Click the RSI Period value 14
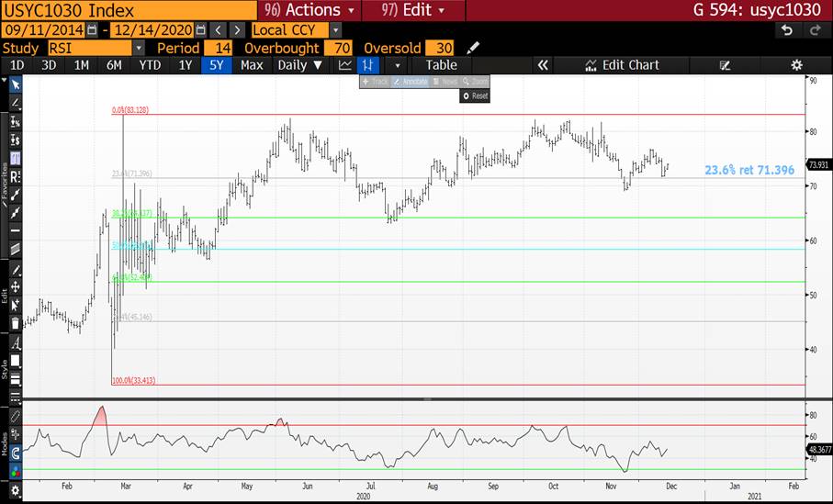Viewport: 833px width, 504px height. [x=219, y=49]
